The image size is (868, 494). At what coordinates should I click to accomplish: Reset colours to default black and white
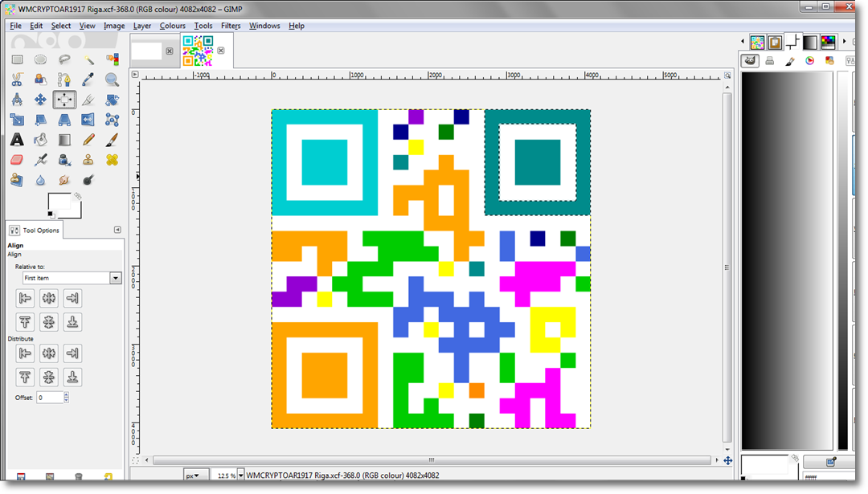tap(51, 214)
